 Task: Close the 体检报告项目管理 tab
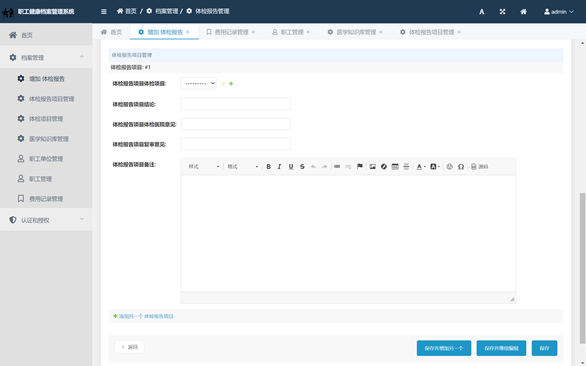pyautogui.click(x=459, y=32)
